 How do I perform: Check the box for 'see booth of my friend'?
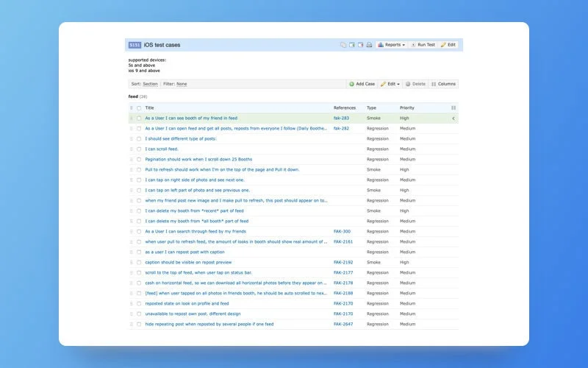click(x=139, y=118)
